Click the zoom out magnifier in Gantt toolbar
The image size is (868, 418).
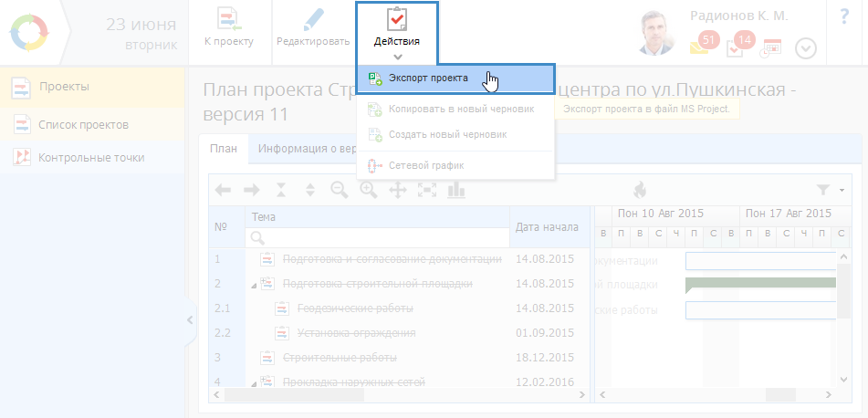click(x=340, y=190)
